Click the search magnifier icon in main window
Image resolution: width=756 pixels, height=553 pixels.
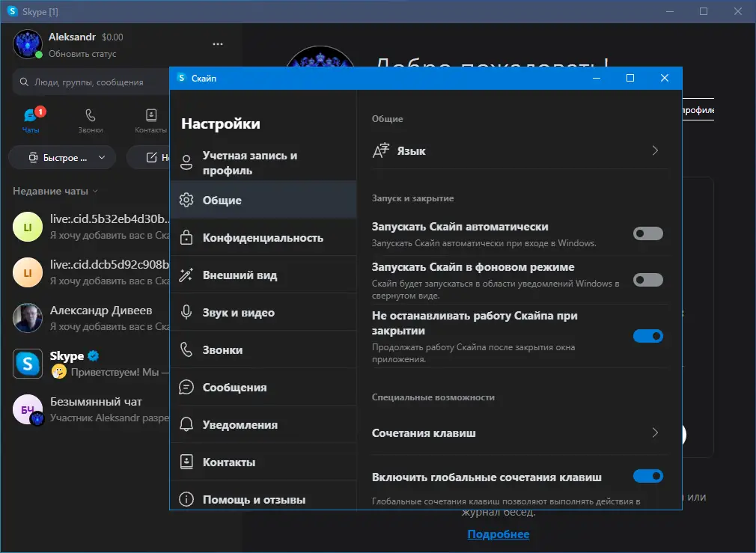[24, 82]
